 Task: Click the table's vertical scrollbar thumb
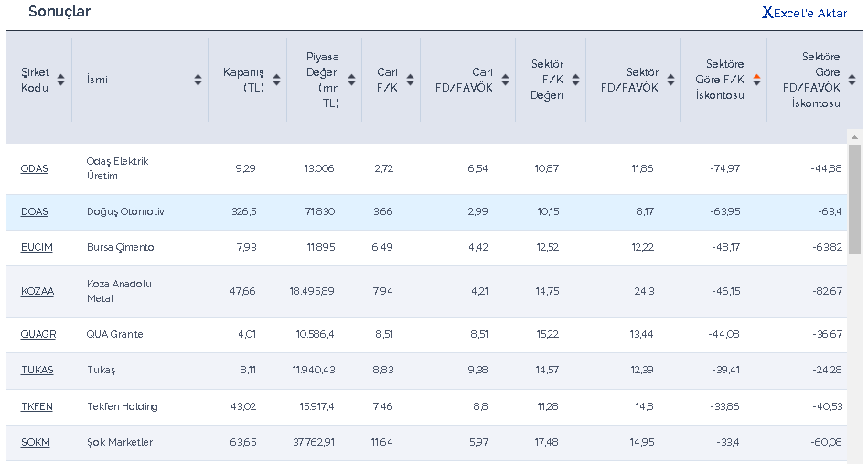pyautogui.click(x=854, y=197)
